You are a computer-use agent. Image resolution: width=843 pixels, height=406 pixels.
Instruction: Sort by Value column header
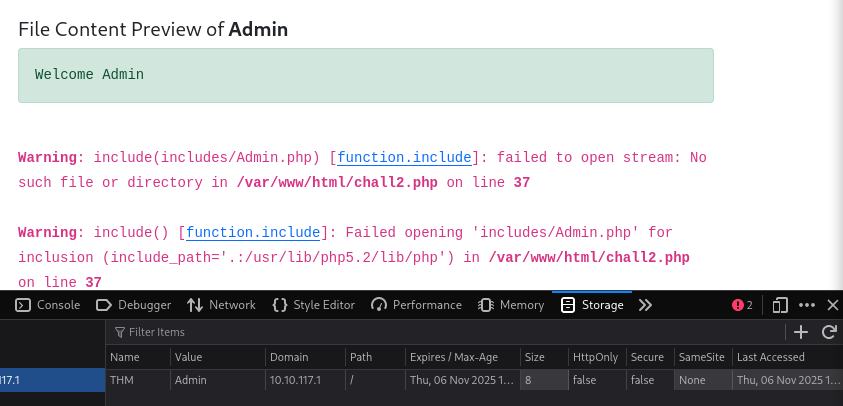[x=218, y=357]
